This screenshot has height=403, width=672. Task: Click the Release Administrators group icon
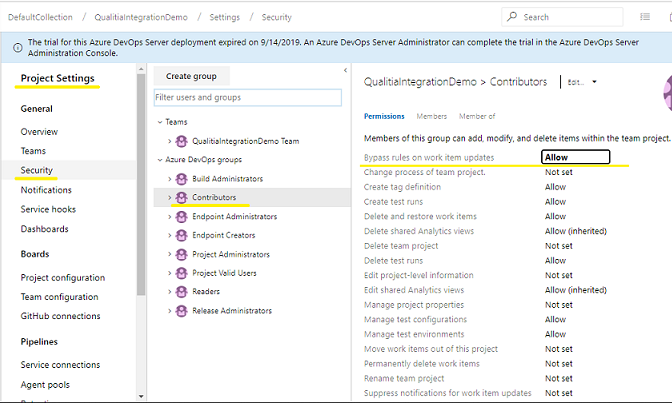pyautogui.click(x=182, y=311)
